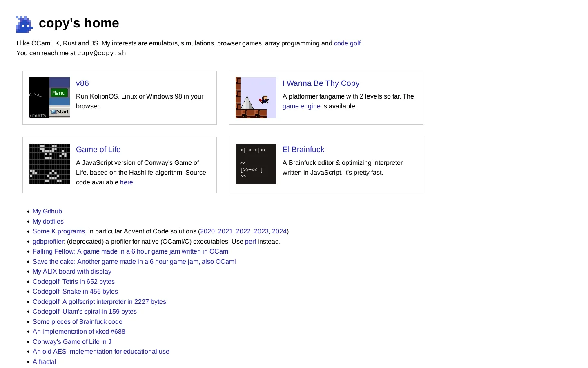Open Advent of Code 2023 solutions
588x368 pixels.
(x=261, y=231)
